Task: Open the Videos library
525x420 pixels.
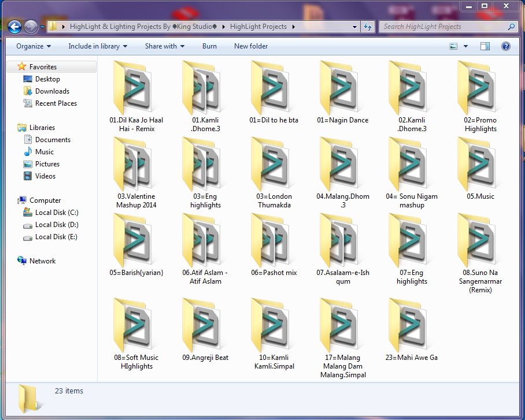Action: (x=45, y=176)
